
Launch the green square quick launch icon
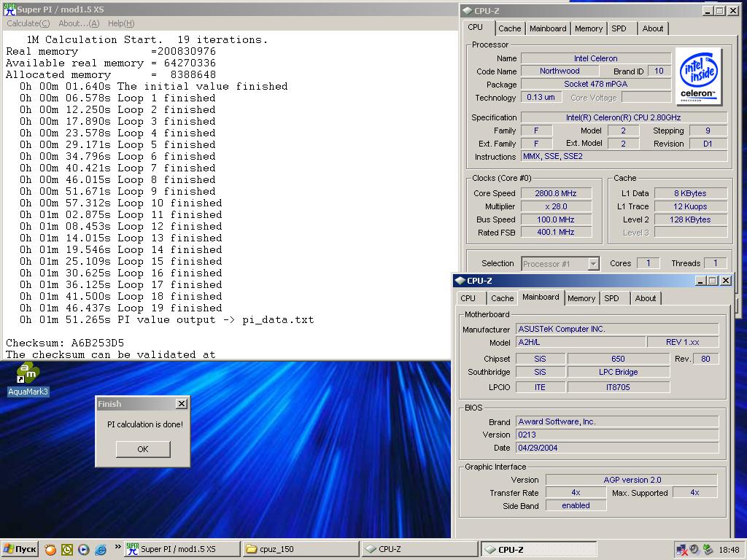[66, 550]
